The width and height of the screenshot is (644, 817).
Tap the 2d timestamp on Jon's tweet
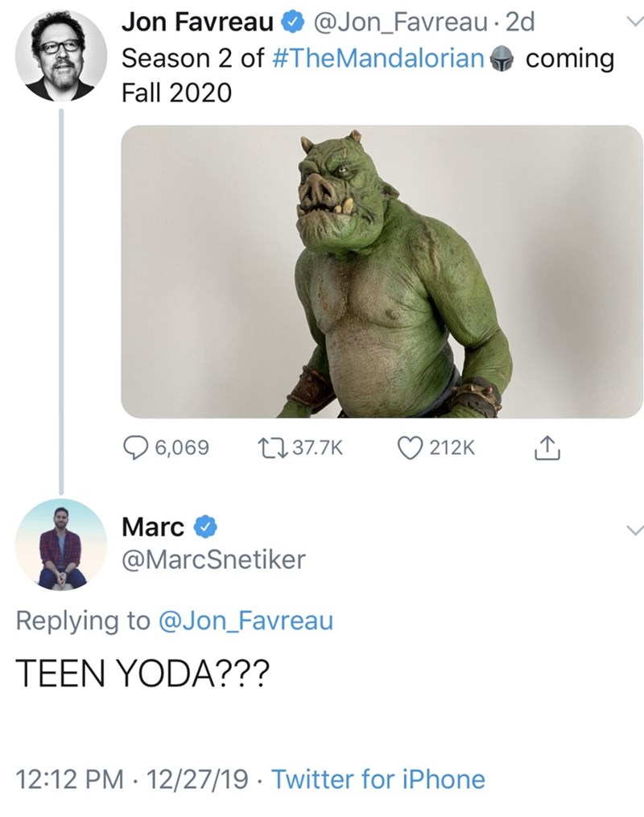tap(518, 24)
